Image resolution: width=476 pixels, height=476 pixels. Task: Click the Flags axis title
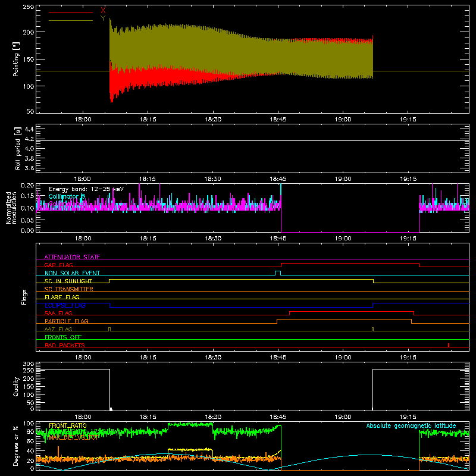(x=24, y=297)
